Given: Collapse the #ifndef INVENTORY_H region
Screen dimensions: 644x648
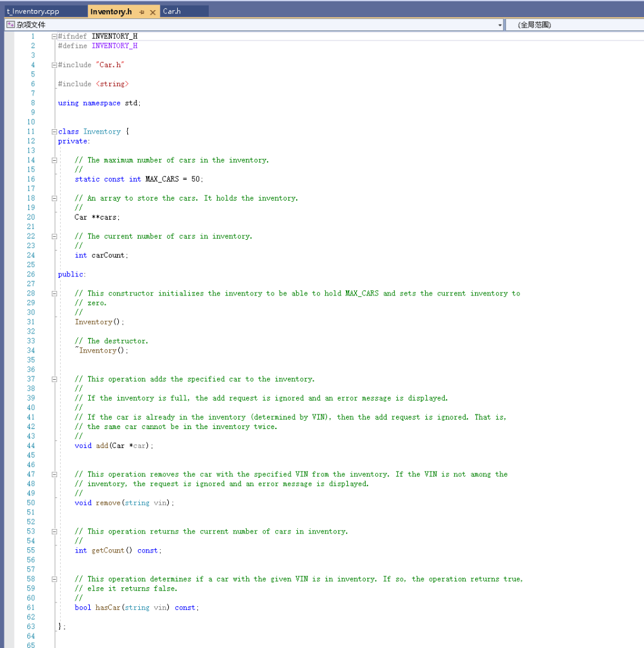Looking at the screenshot, I should (54, 36).
